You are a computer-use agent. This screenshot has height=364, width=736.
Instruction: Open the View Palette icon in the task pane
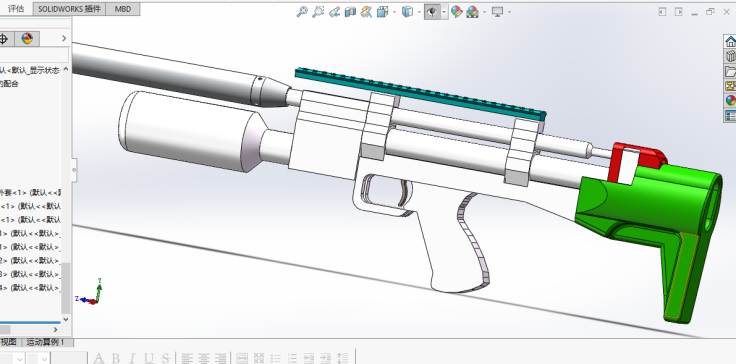[730, 86]
